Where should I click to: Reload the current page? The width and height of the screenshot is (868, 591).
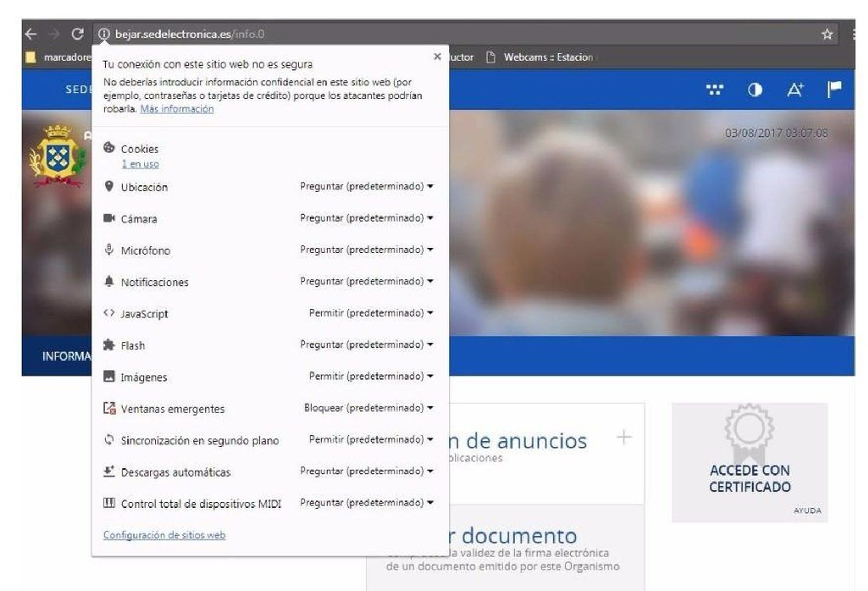point(76,34)
